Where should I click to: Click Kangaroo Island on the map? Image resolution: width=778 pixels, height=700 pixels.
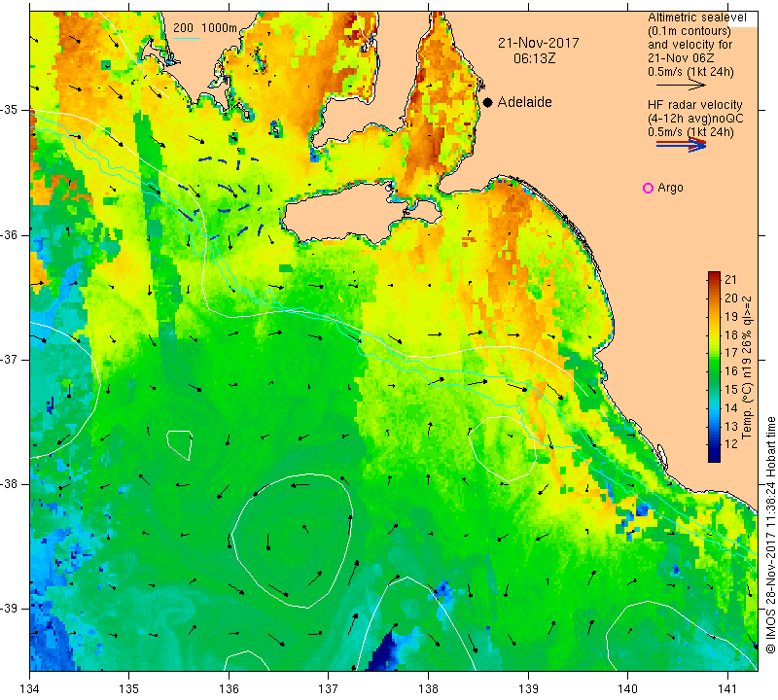[x=347, y=213]
